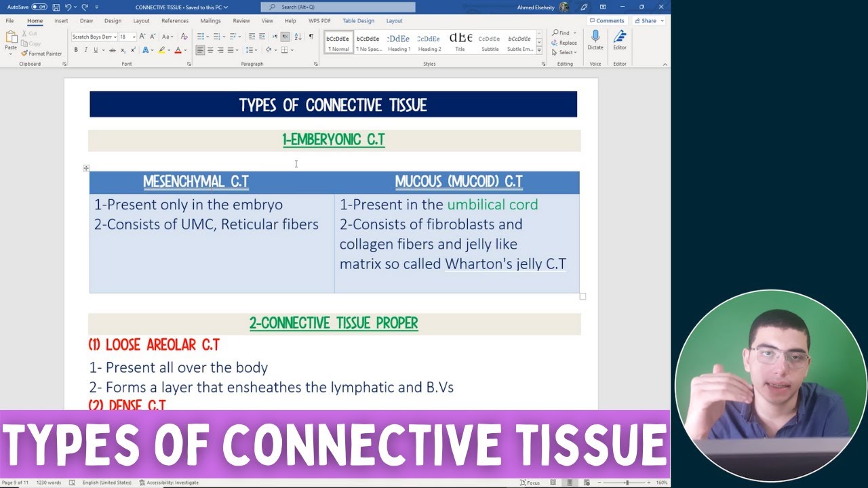Apply the Heading 1 style
This screenshot has width=868, height=488.
point(399,43)
